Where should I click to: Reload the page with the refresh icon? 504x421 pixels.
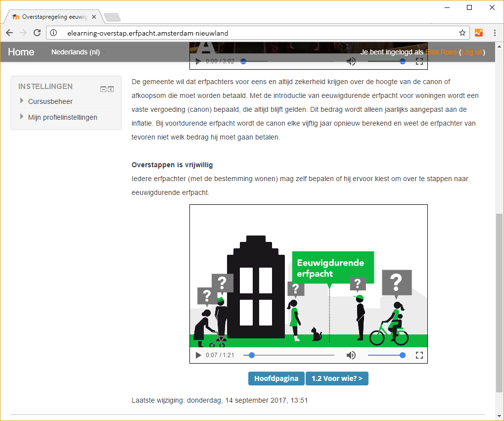pyautogui.click(x=37, y=33)
